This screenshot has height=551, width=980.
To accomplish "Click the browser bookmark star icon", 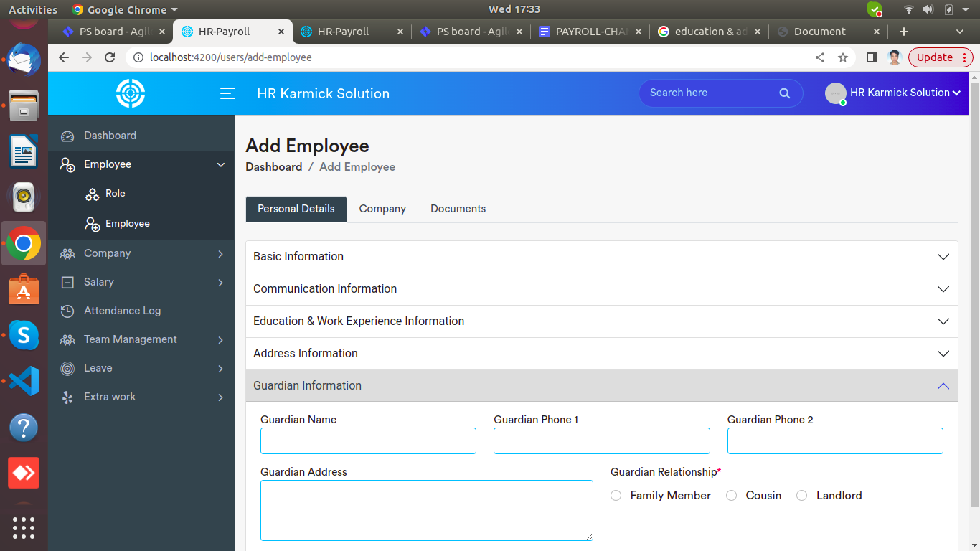I will click(x=843, y=57).
